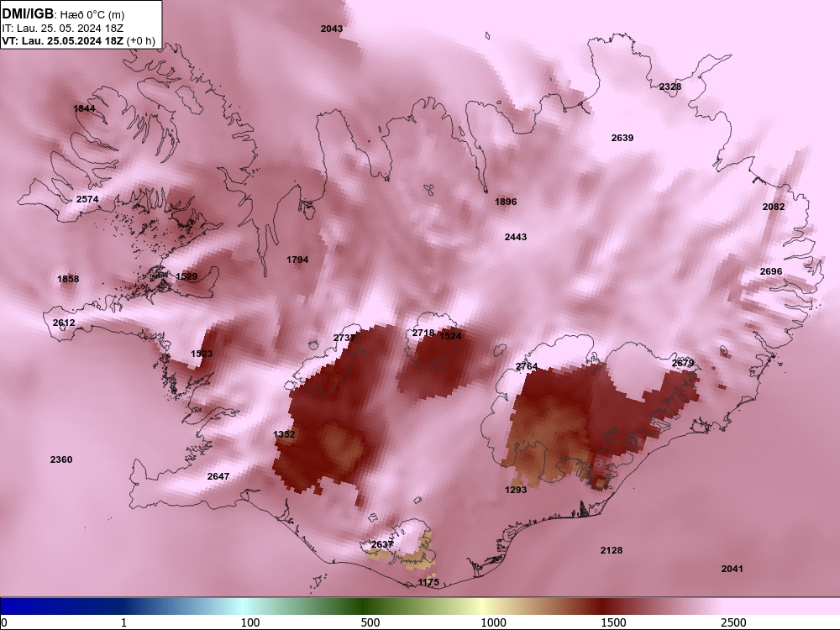The image size is (840, 630).
Task: Click the 1175 height label
Action: coord(428,582)
